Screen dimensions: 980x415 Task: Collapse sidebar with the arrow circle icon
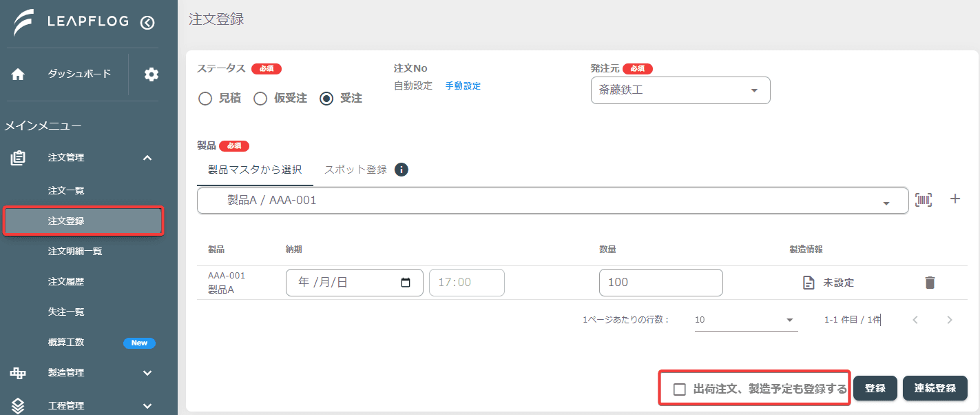pyautogui.click(x=147, y=23)
